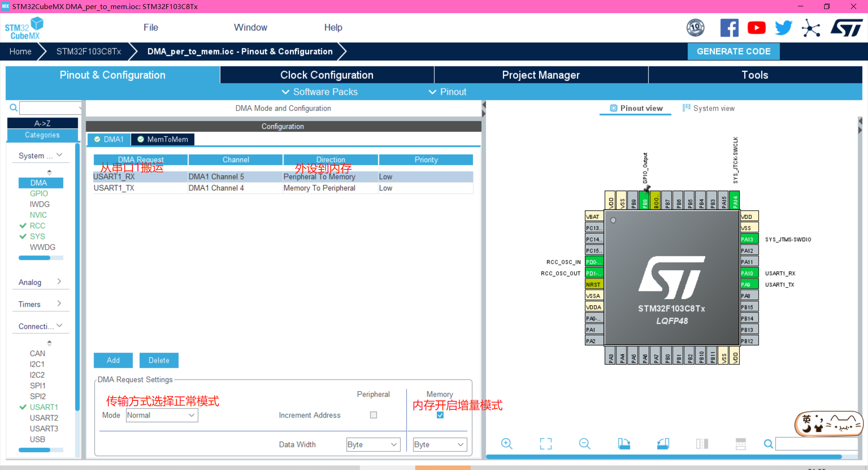Open Peripheral data width Byte dropdown

pos(373,444)
